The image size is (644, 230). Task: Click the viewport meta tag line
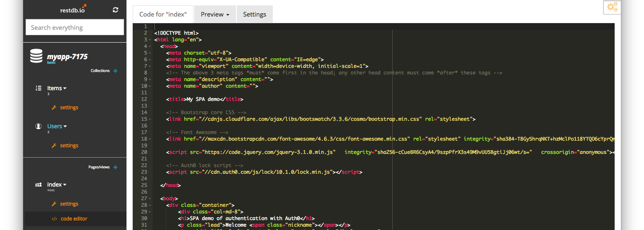click(267, 66)
